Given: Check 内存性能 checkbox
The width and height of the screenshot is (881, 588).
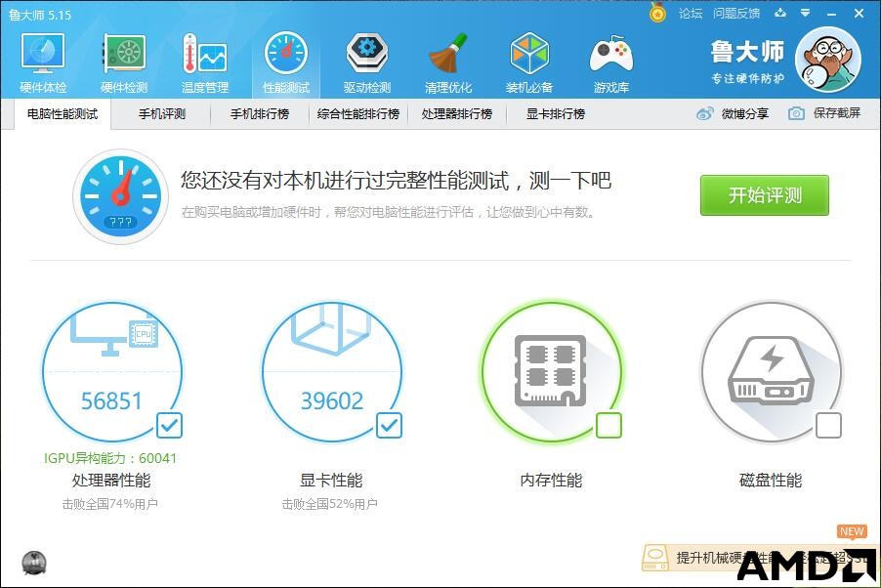Looking at the screenshot, I should [x=608, y=426].
